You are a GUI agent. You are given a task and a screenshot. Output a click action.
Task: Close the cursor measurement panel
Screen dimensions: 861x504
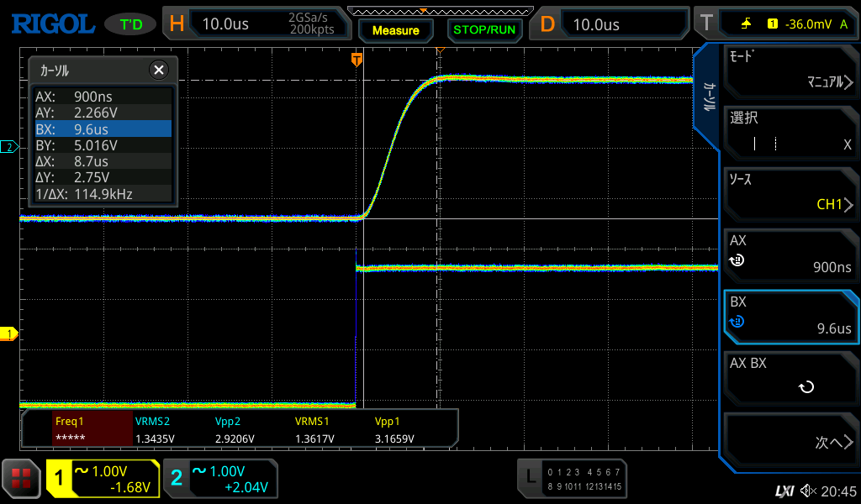[x=157, y=70]
